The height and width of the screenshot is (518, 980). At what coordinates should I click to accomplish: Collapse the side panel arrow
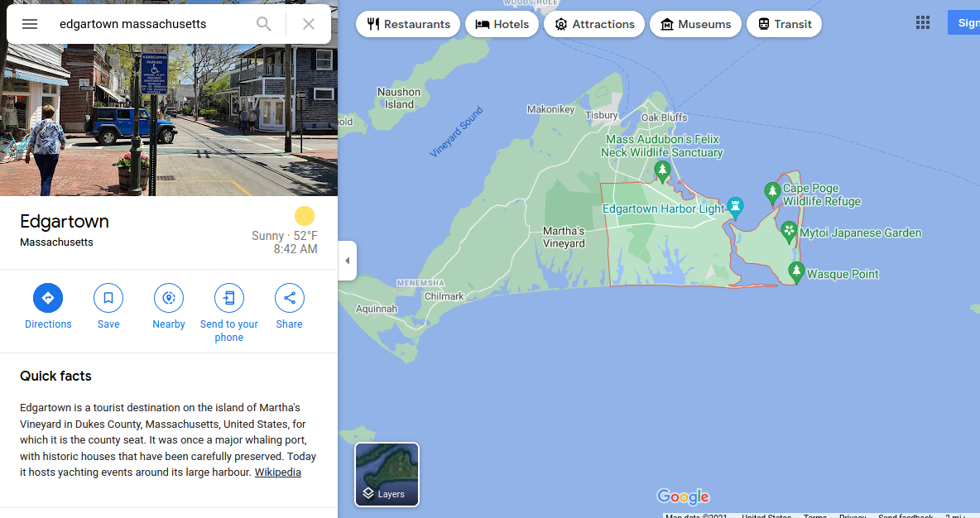[x=348, y=261]
